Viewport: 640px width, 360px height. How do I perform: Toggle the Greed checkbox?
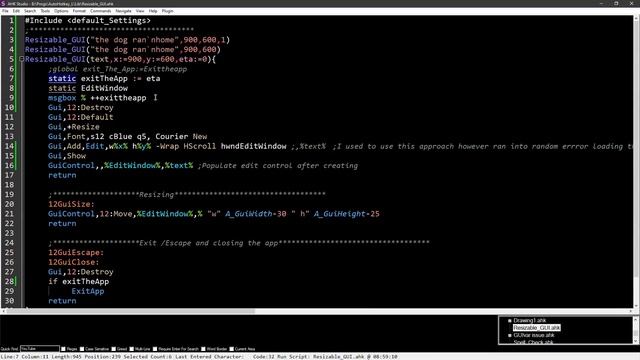pyautogui.click(x=113, y=349)
